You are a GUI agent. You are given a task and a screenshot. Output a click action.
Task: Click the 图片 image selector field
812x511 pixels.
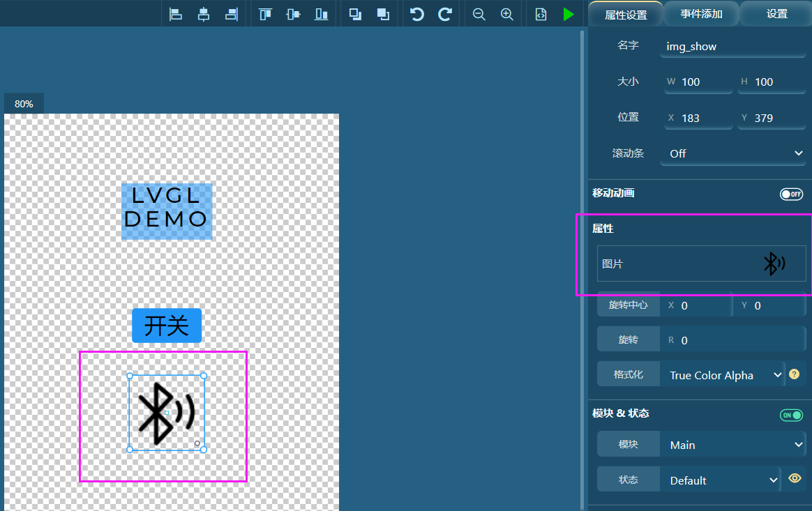pyautogui.click(x=701, y=264)
